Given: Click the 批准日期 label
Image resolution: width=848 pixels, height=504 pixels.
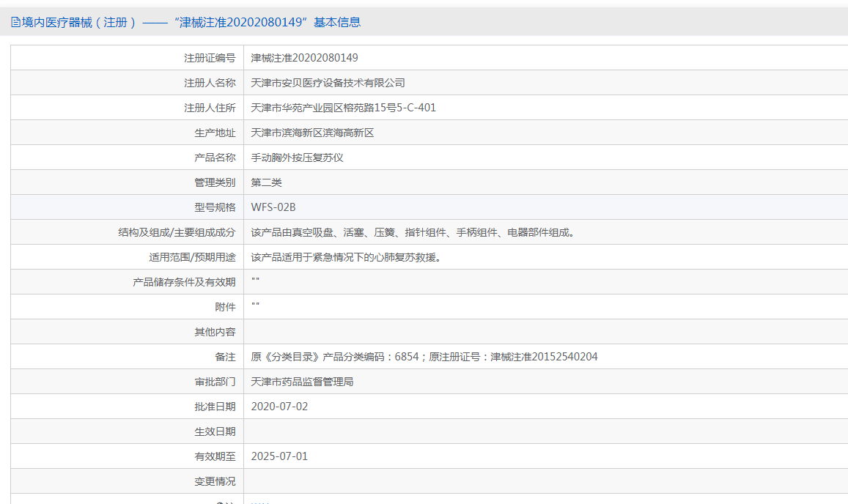Looking at the screenshot, I should (x=215, y=406).
